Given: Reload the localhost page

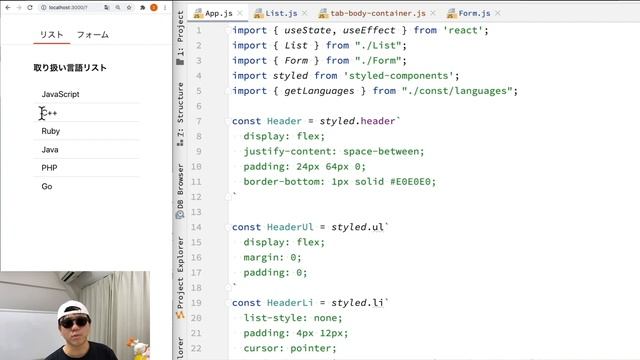Looking at the screenshot, I should (x=30, y=7).
